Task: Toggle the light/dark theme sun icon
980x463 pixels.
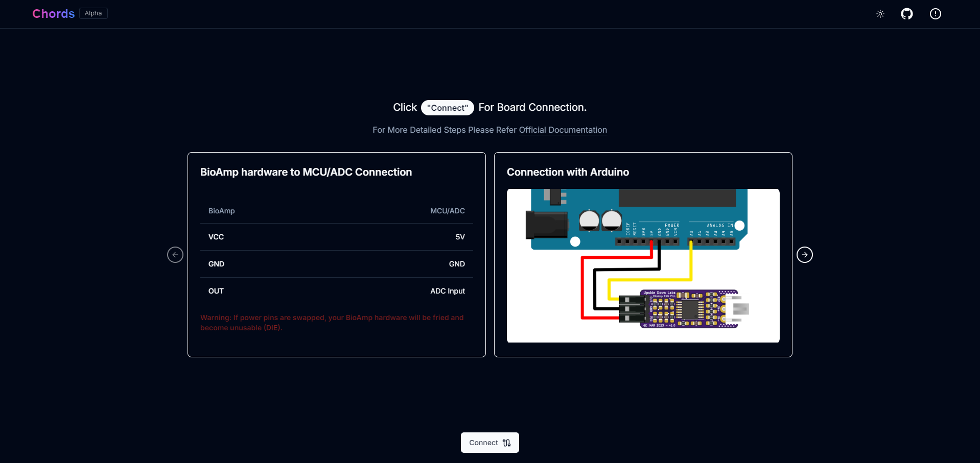Action: click(x=880, y=14)
